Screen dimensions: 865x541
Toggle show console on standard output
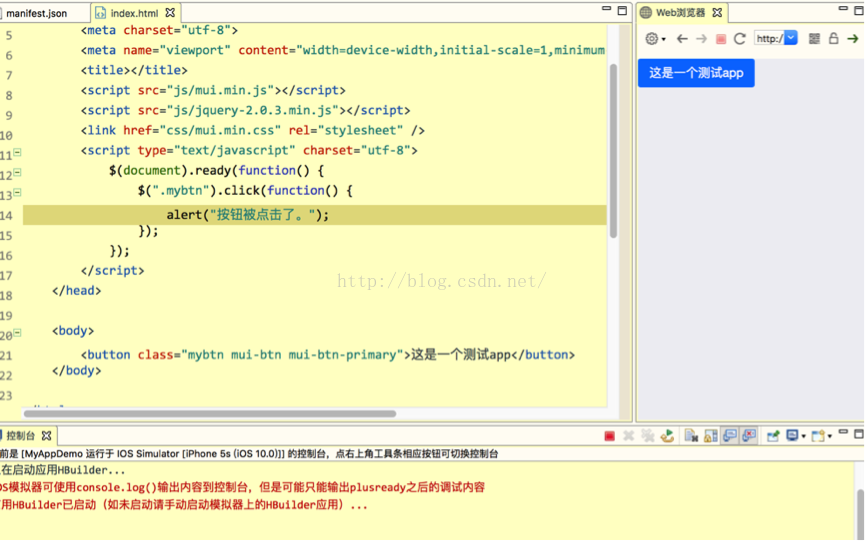[x=730, y=436]
